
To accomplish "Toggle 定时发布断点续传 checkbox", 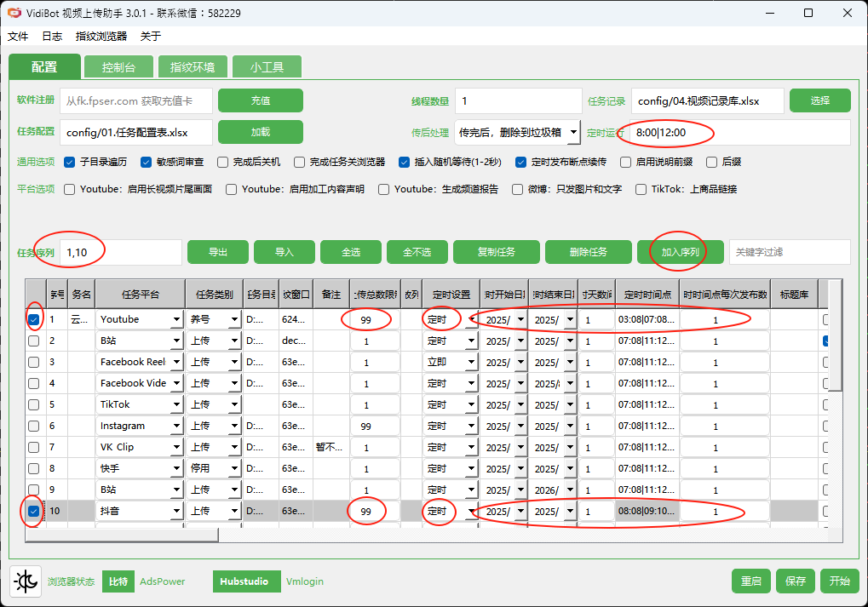I will coord(521,162).
